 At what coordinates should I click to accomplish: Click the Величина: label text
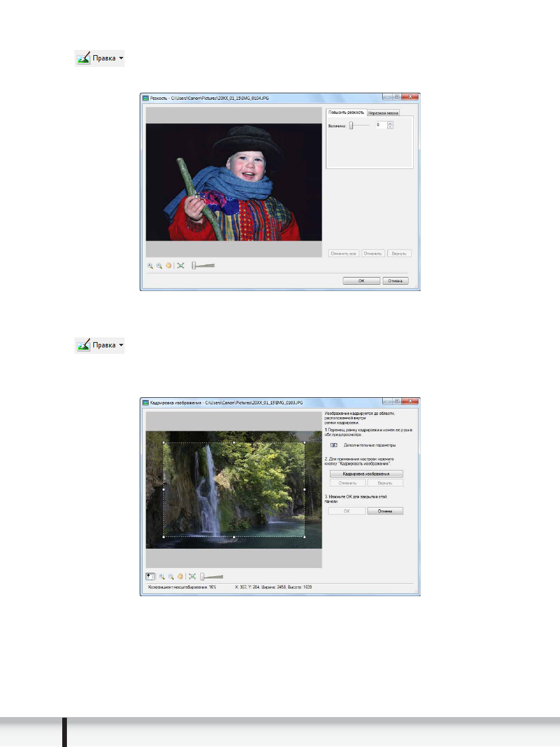pos(337,126)
